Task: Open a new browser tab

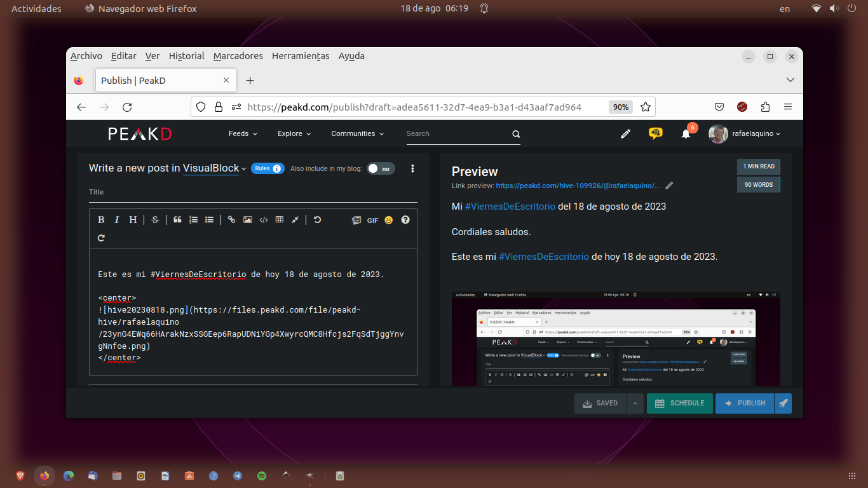Action: tap(250, 81)
